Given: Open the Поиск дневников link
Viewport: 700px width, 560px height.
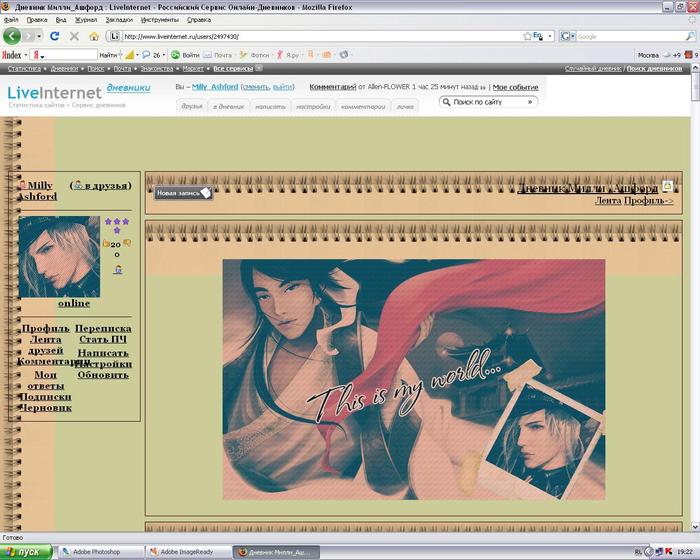Looking at the screenshot, I should click(x=654, y=68).
